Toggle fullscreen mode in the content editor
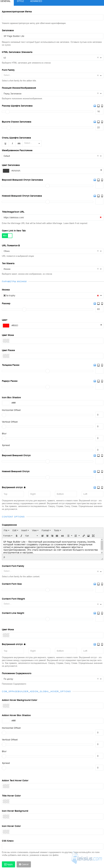The width and height of the screenshot is (104, 868). pyautogui.click(x=93, y=536)
